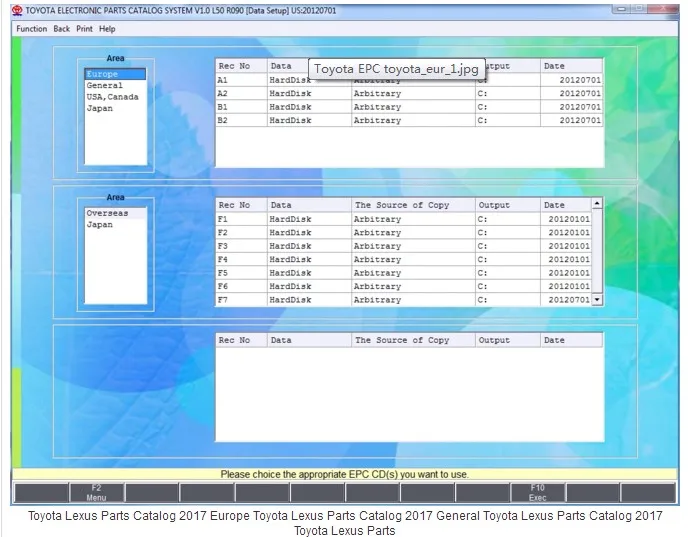Click the second table's vertical scrollbar track
688x537 pixels.
click(597, 251)
